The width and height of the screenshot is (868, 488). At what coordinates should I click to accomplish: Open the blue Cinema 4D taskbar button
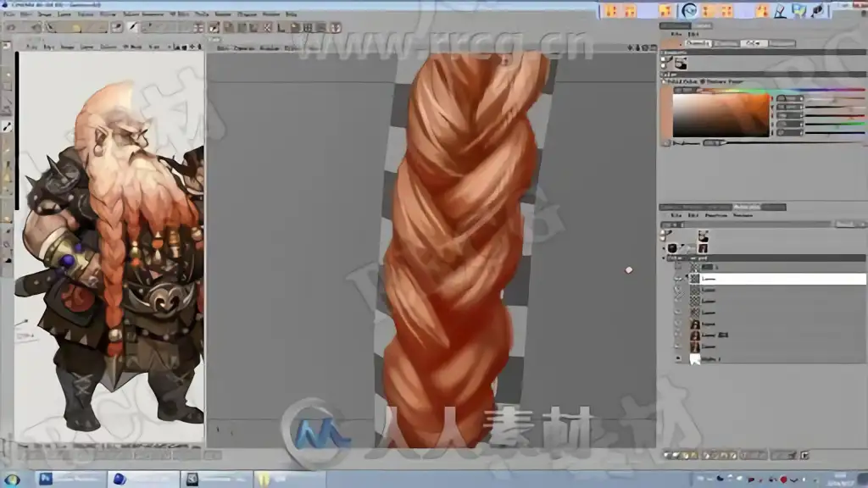(142, 480)
